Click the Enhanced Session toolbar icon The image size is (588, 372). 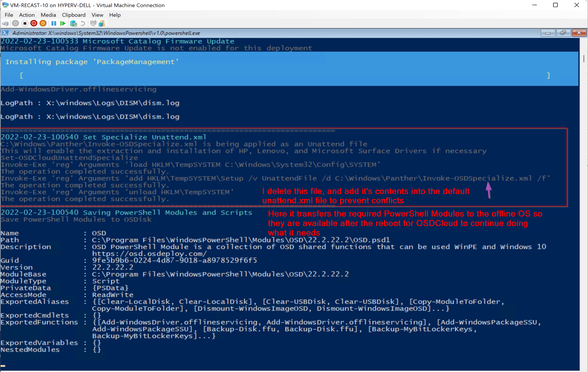(x=93, y=23)
